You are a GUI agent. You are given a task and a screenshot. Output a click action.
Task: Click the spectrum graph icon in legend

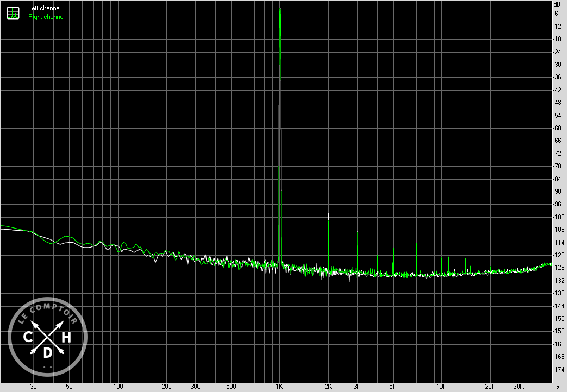pyautogui.click(x=13, y=12)
